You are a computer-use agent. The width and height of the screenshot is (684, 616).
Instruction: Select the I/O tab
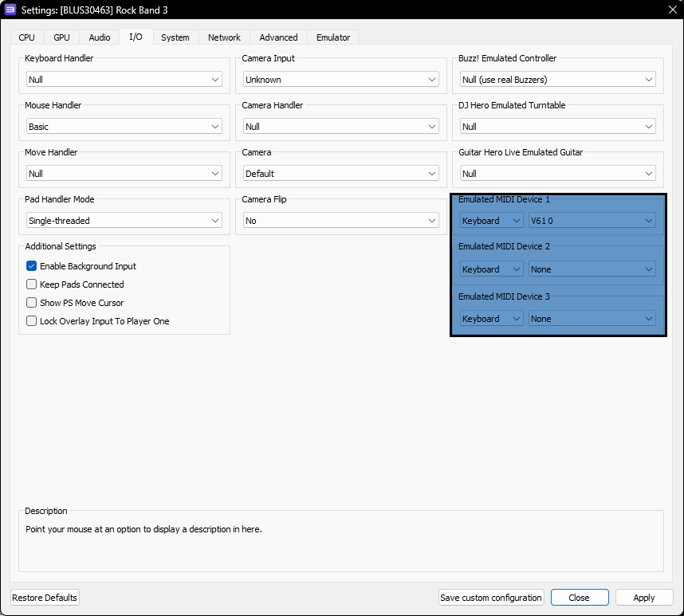pyautogui.click(x=136, y=37)
